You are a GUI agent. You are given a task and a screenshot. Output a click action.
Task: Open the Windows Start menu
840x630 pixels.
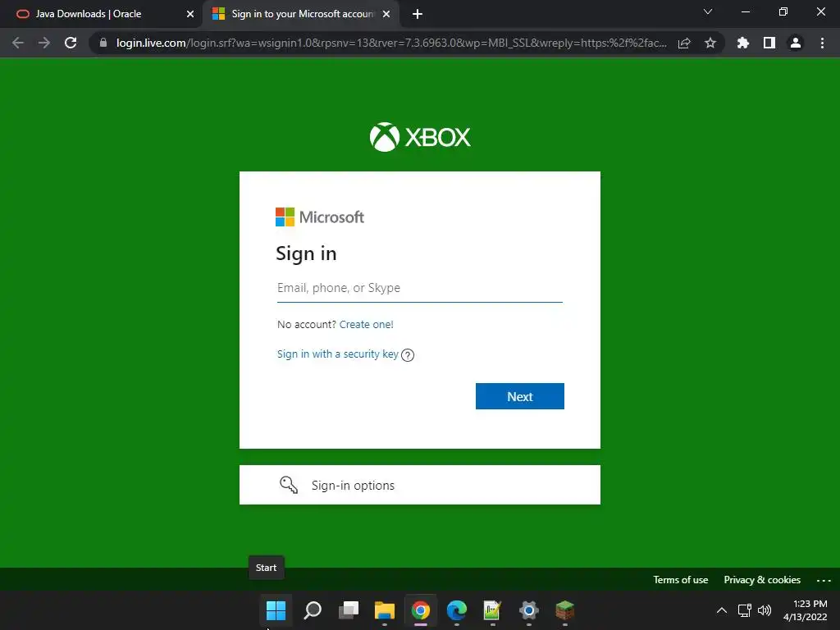click(276, 609)
